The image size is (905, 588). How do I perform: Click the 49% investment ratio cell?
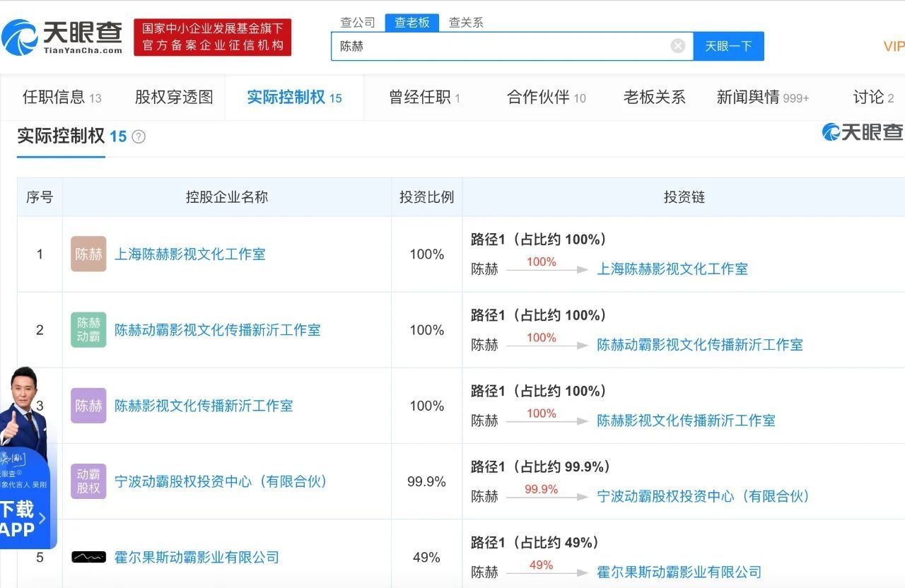(426, 557)
